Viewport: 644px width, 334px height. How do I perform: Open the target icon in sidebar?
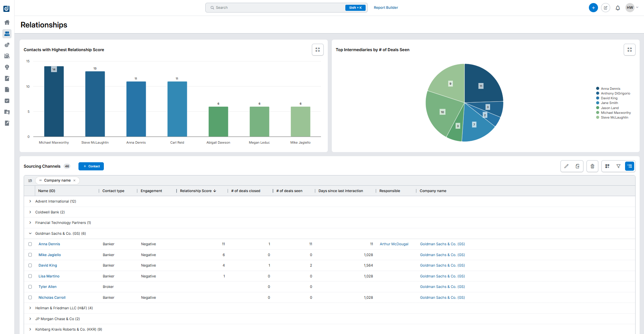(7, 45)
